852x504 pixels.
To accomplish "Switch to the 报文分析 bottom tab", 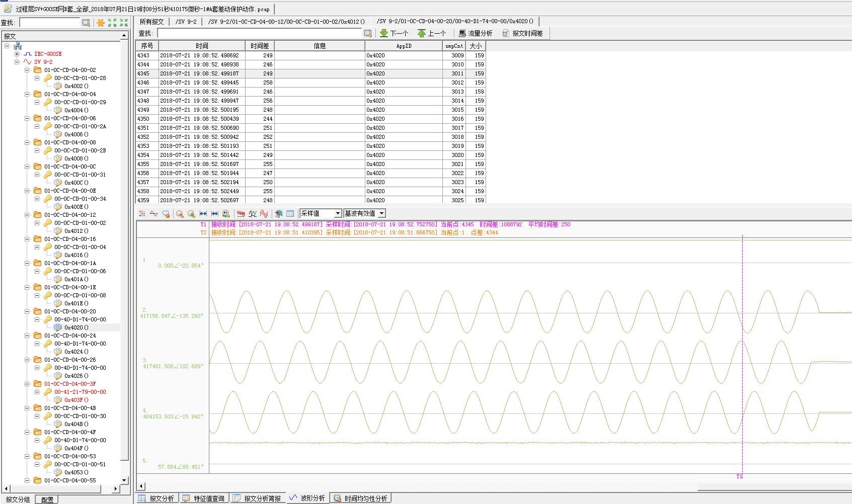I will coord(157,498).
